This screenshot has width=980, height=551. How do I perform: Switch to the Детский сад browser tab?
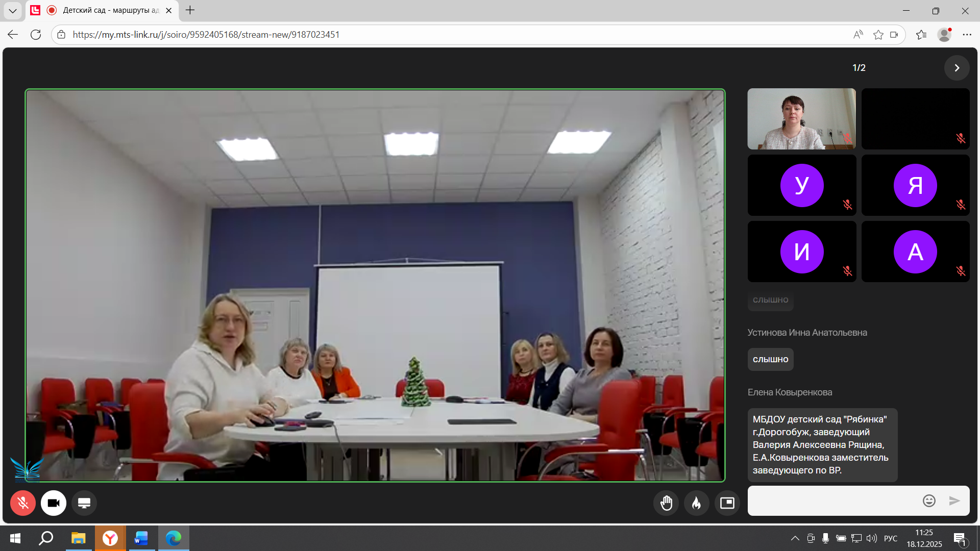click(x=110, y=10)
